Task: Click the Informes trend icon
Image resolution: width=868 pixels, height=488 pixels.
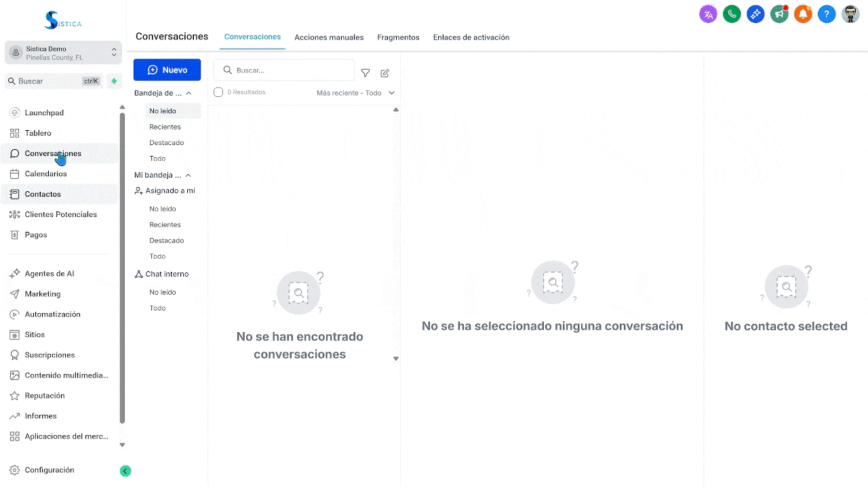Action: 15,416
